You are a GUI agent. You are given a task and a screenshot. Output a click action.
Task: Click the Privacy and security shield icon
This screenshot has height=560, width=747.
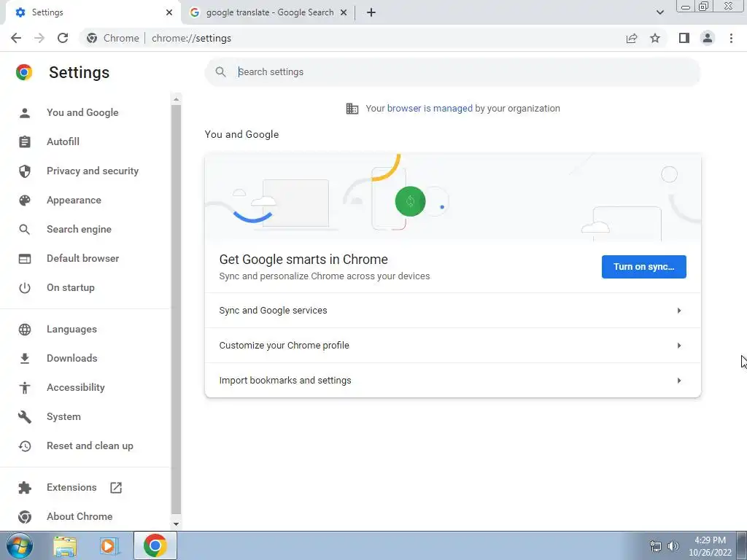tap(25, 171)
